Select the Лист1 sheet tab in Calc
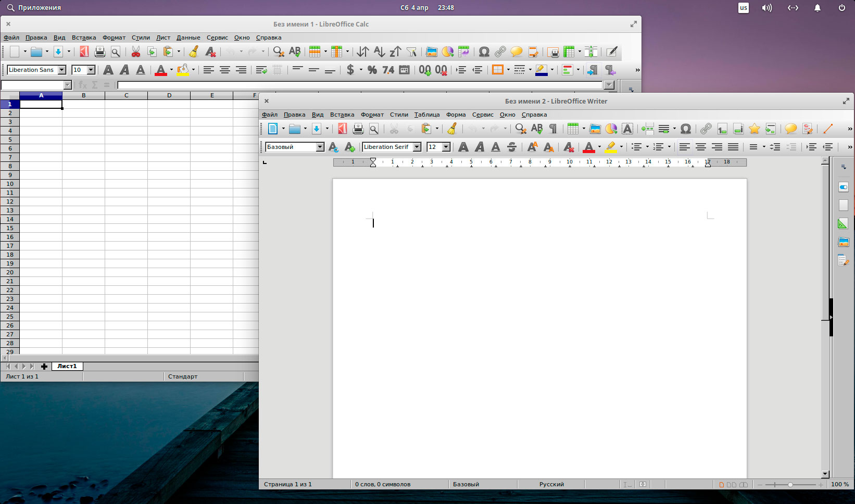Viewport: 855px width, 504px height. click(67, 366)
